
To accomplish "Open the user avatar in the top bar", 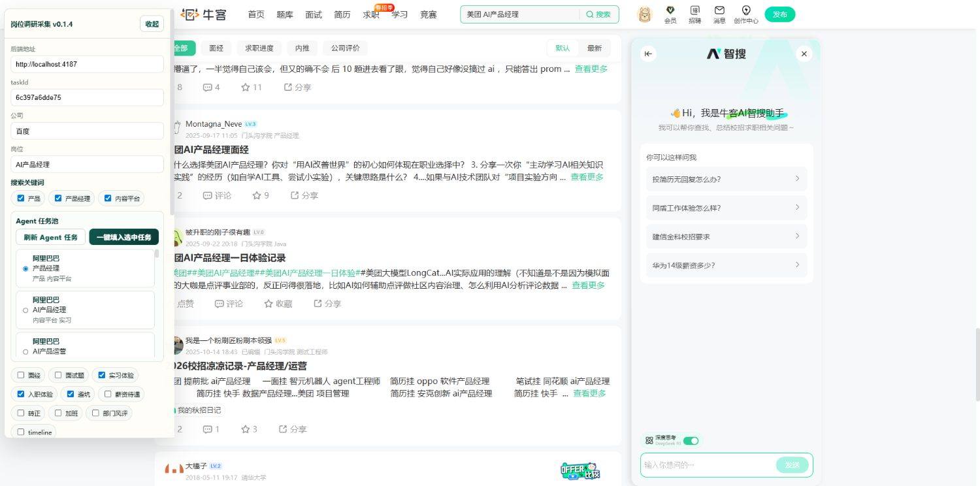I will [x=645, y=14].
